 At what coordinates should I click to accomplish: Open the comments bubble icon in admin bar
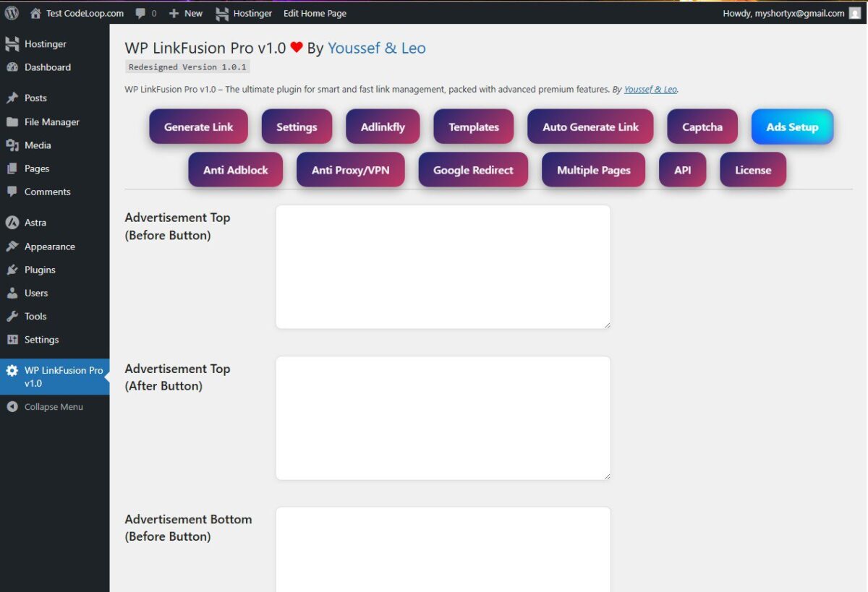point(141,13)
